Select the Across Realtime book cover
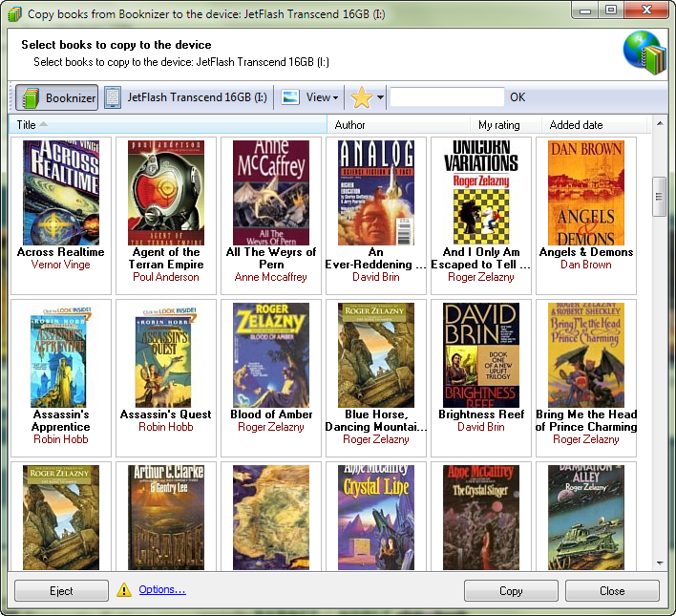Image resolution: width=676 pixels, height=616 pixels. pyautogui.click(x=61, y=192)
